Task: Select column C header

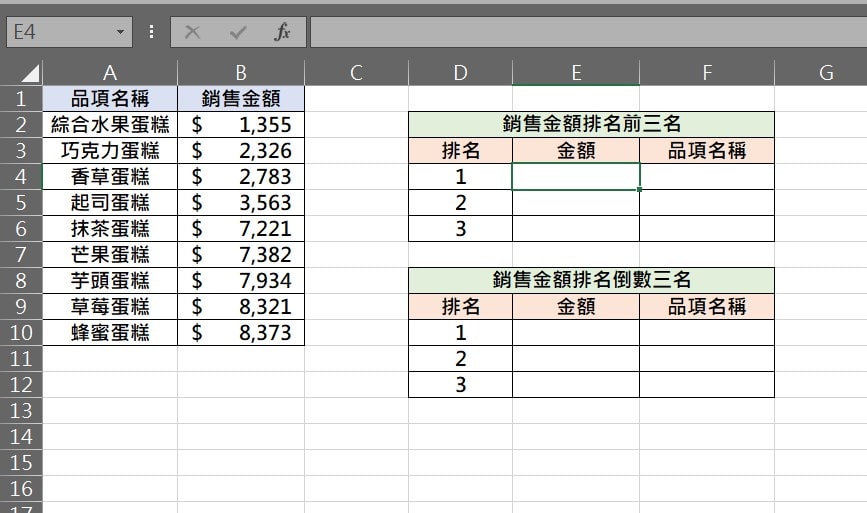Action: tap(357, 73)
